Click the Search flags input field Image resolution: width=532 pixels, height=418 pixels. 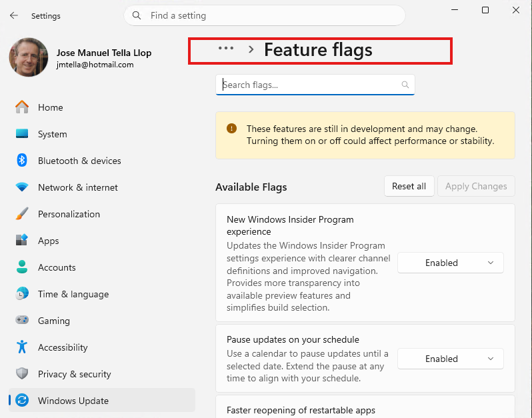tap(310, 85)
